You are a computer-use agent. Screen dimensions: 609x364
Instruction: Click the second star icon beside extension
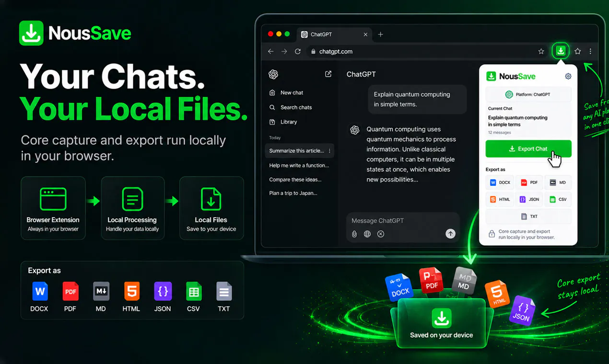(578, 51)
